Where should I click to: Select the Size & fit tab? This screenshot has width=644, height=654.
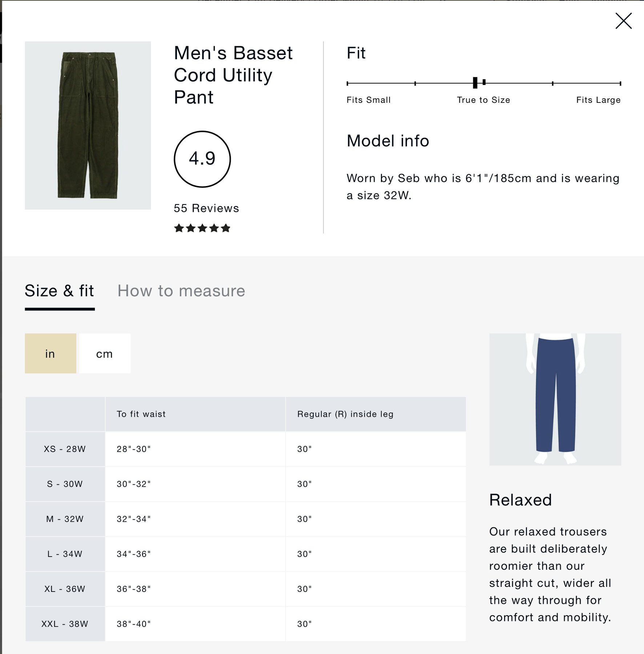point(60,291)
